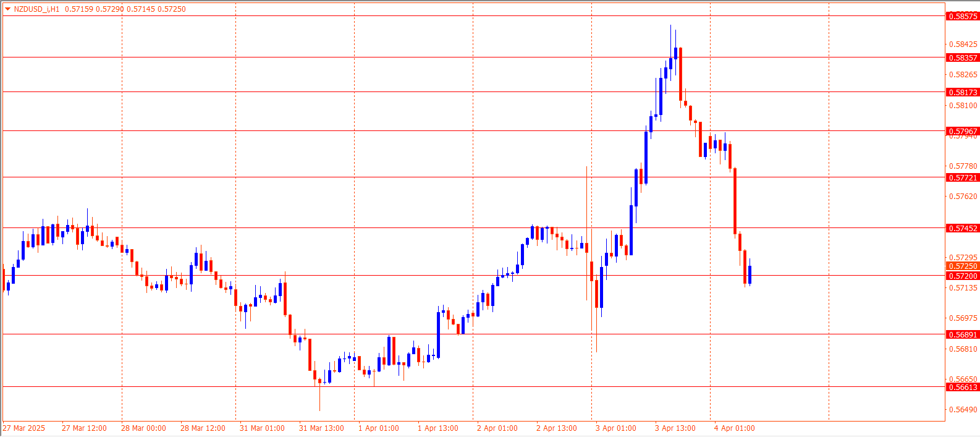Click the 28 Mar 12:00 time label

(203, 428)
